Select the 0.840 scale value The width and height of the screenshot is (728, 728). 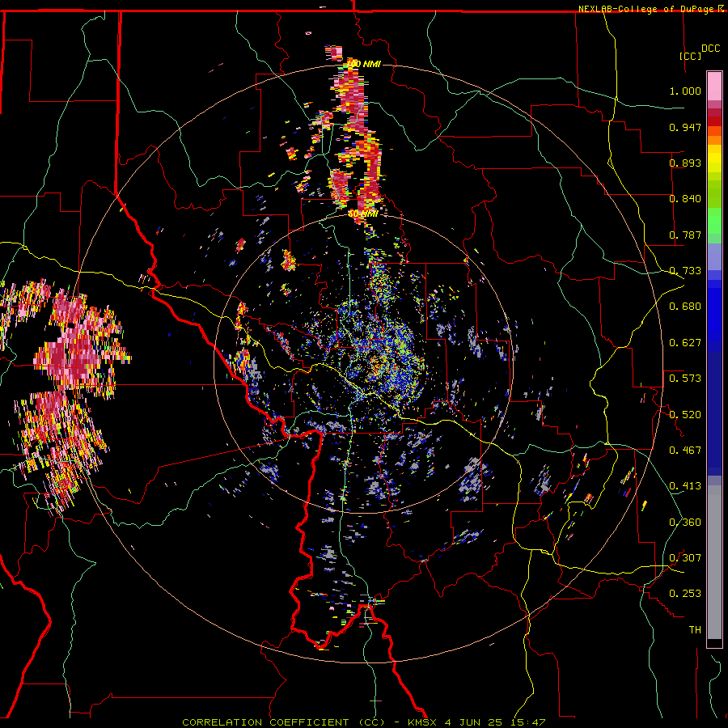click(x=685, y=199)
